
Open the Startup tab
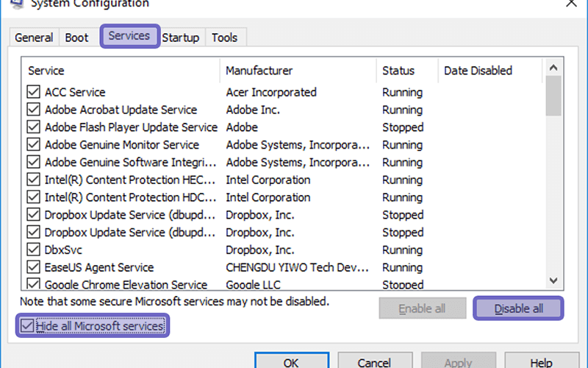181,38
